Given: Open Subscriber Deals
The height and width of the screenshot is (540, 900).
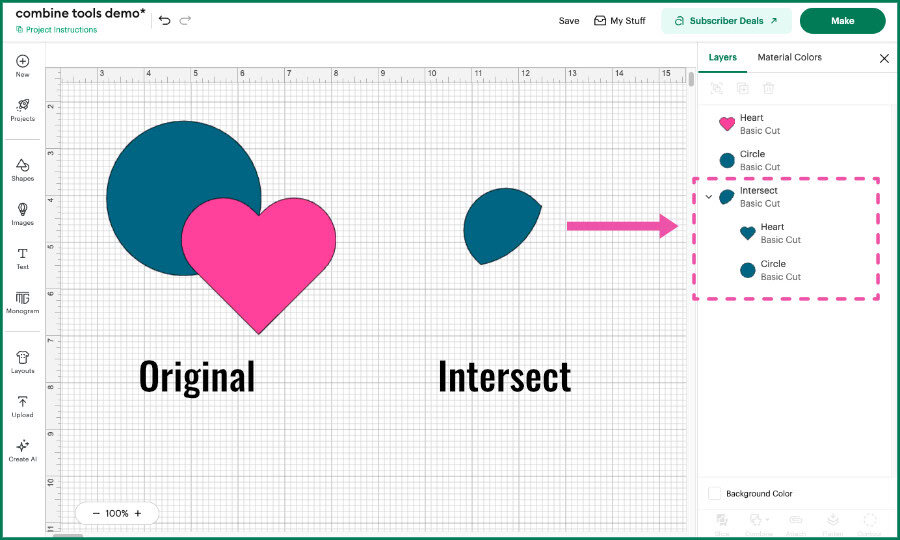Looking at the screenshot, I should click(727, 21).
